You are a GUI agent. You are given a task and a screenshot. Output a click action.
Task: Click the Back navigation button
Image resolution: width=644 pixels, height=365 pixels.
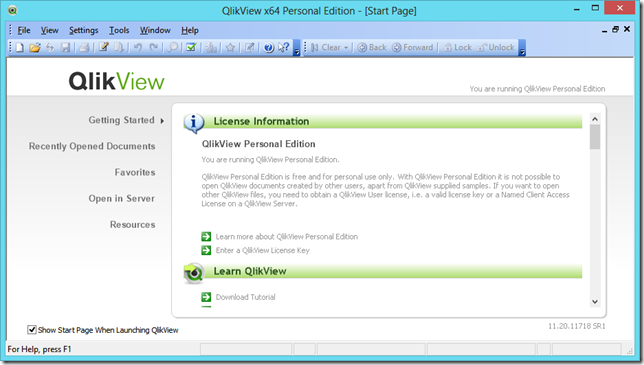point(372,48)
